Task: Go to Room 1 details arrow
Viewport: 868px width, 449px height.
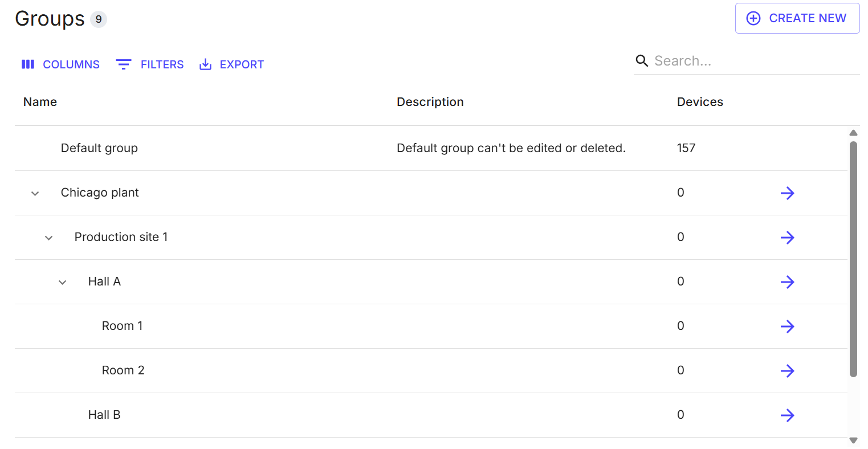Action: [787, 326]
